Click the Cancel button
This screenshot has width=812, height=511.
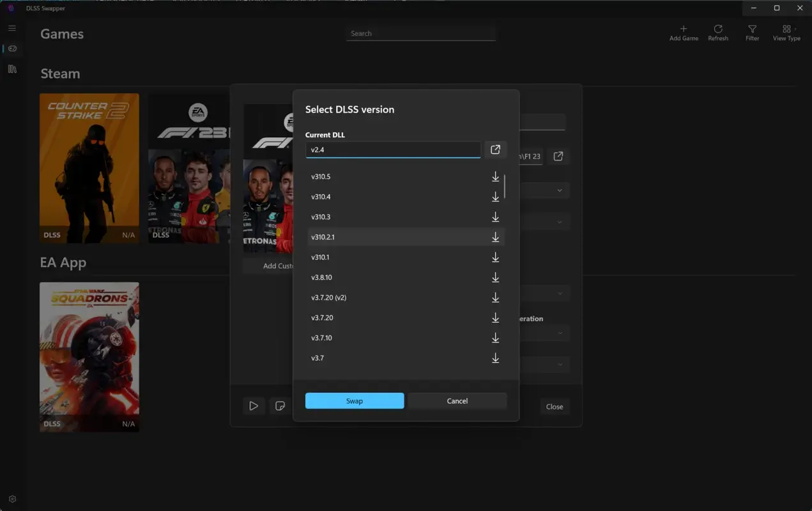[457, 400]
